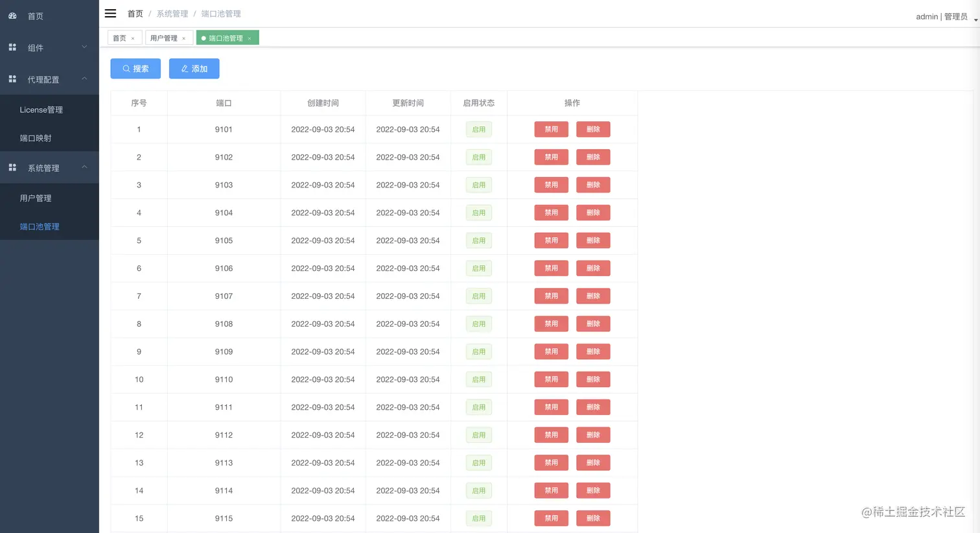980x533 pixels.
Task: Close the 用户管理 tab with its x icon
Action: point(183,38)
